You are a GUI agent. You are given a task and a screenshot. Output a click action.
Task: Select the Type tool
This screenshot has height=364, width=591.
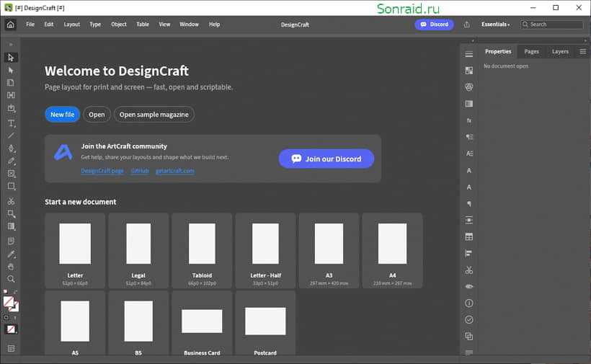coord(12,123)
